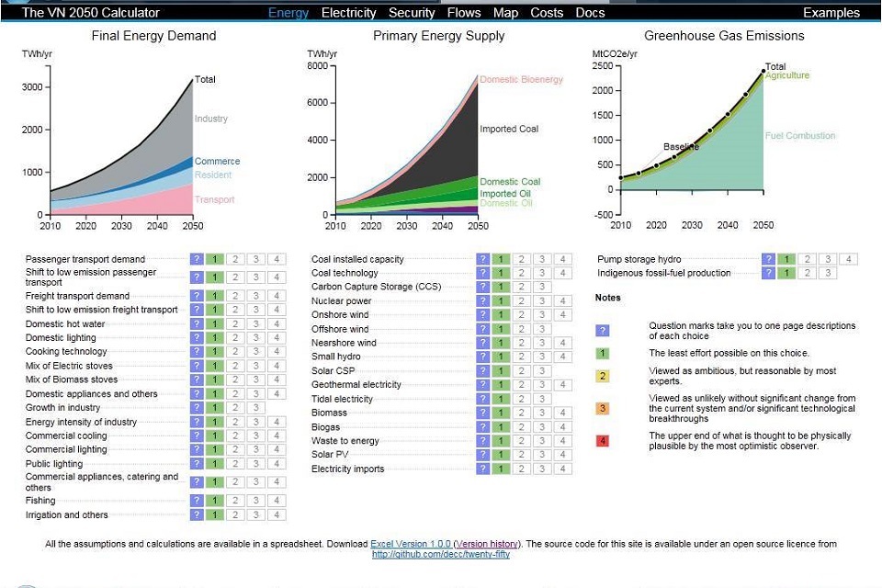Image resolution: width=882 pixels, height=588 pixels.
Task: Set Commercial cooling to level 2
Action: click(235, 435)
